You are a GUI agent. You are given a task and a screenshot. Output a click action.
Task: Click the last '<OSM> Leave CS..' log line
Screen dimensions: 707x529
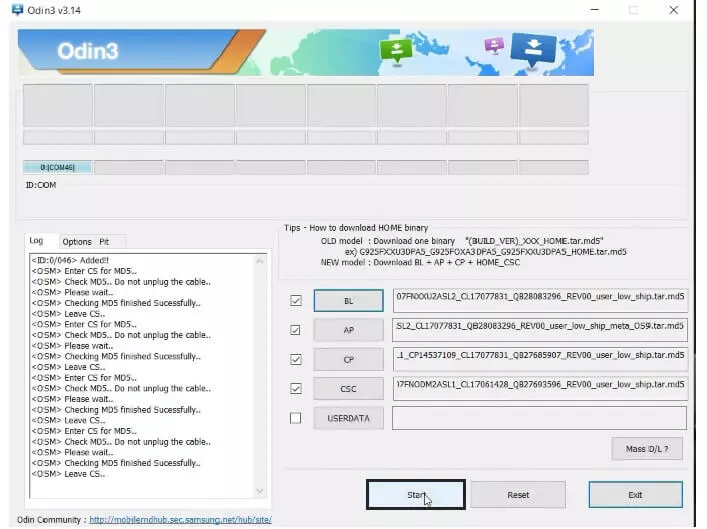pos(68,474)
